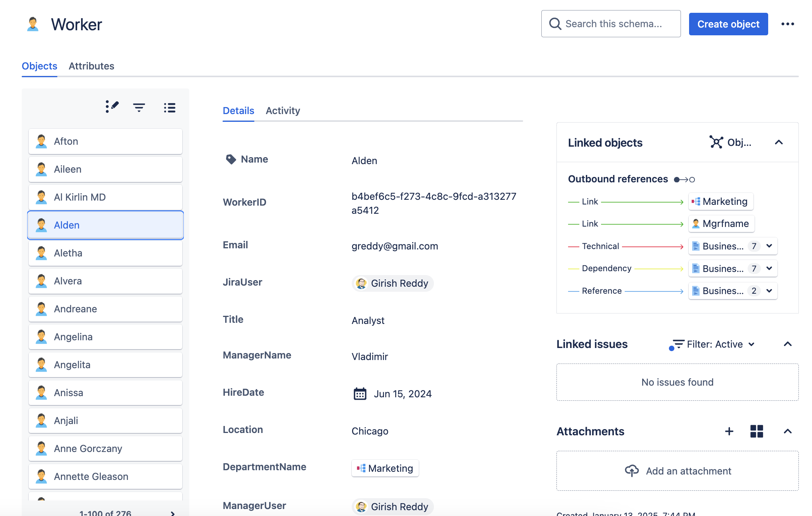Click the Create object button
Screen dimensions: 812x516
pos(728,24)
